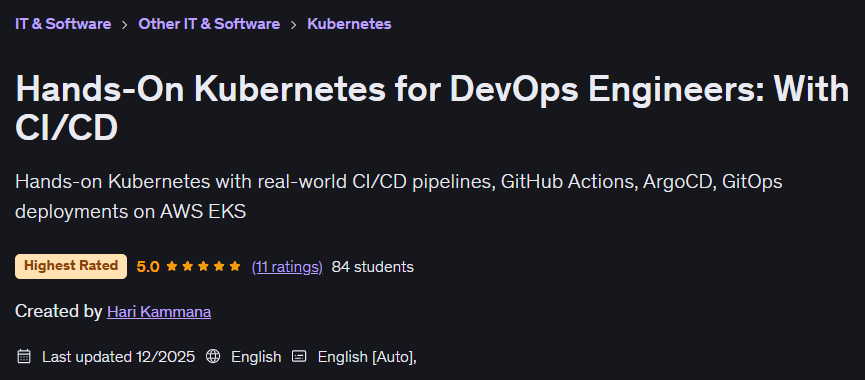
Task: Select the 84 students text
Action: [372, 267]
